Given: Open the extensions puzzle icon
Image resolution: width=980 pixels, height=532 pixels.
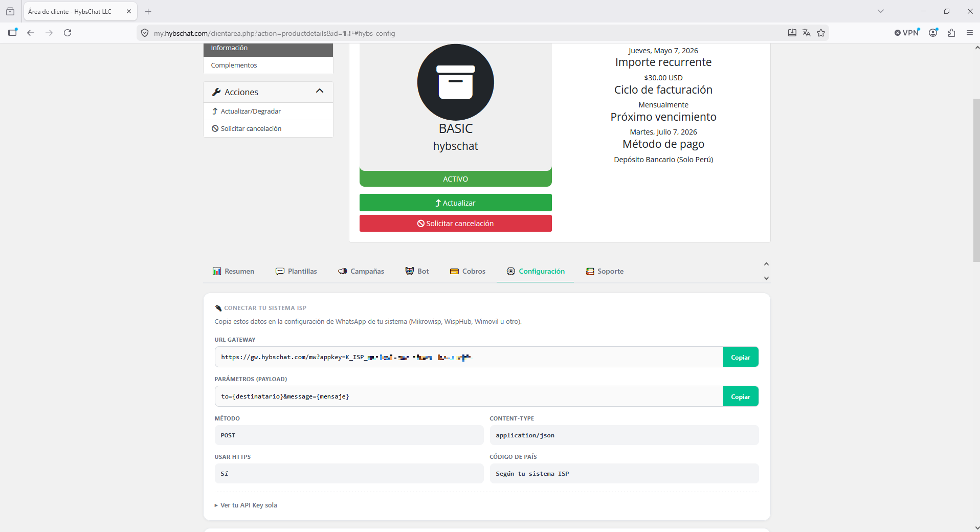Looking at the screenshot, I should click(951, 33).
